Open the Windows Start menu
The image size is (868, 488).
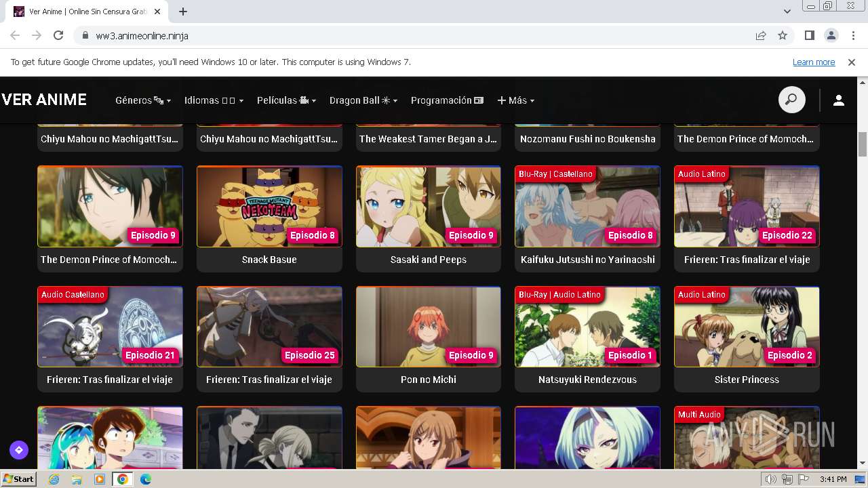pos(19,479)
